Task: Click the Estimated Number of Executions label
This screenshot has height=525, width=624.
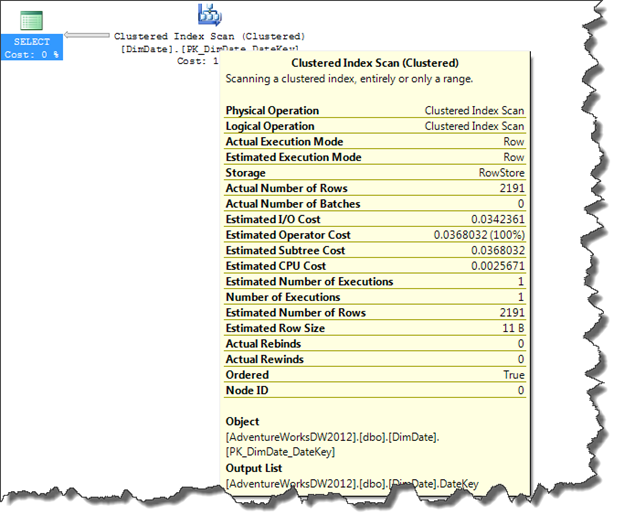Action: (x=309, y=281)
